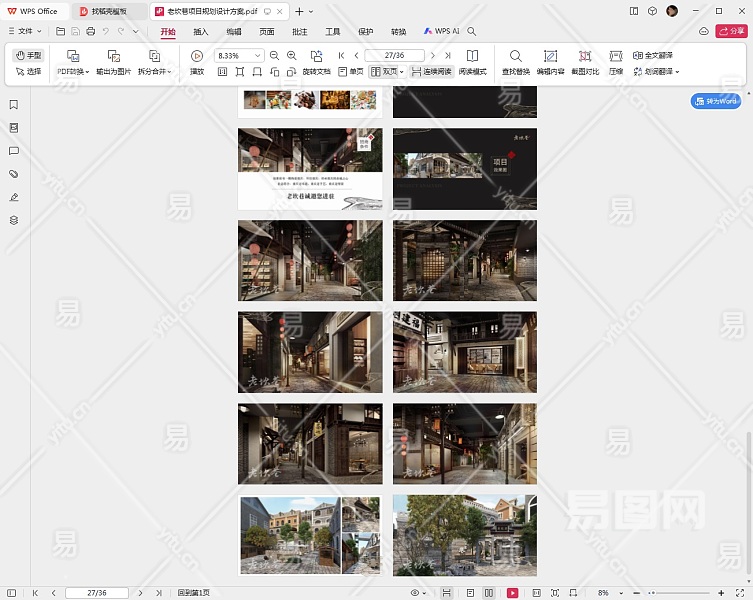This screenshot has height=600, width=753.
Task: Expand the 8.33% zoom level dropdown
Action: [x=258, y=56]
